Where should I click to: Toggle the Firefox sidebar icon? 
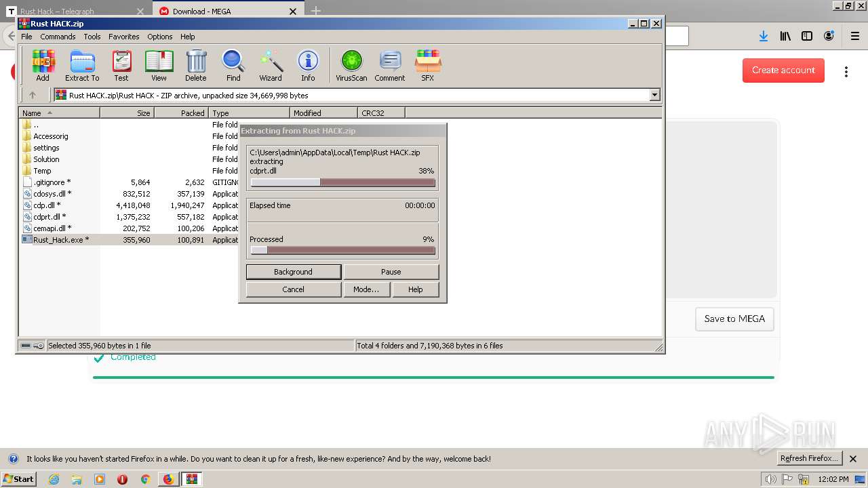click(807, 36)
